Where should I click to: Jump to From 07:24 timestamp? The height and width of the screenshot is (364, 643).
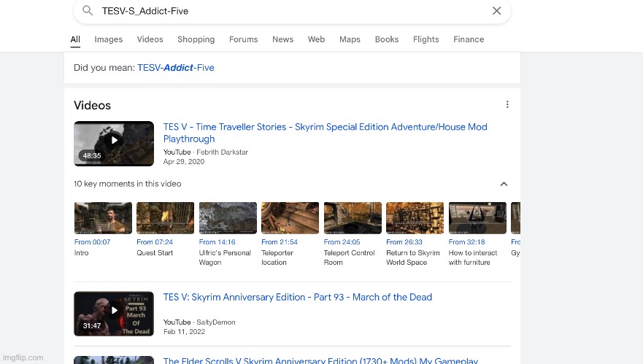(x=155, y=242)
